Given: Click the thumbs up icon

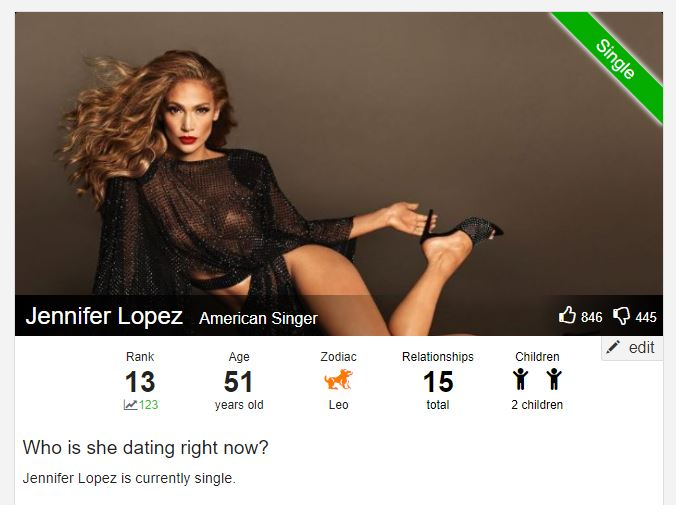Looking at the screenshot, I should click(567, 315).
